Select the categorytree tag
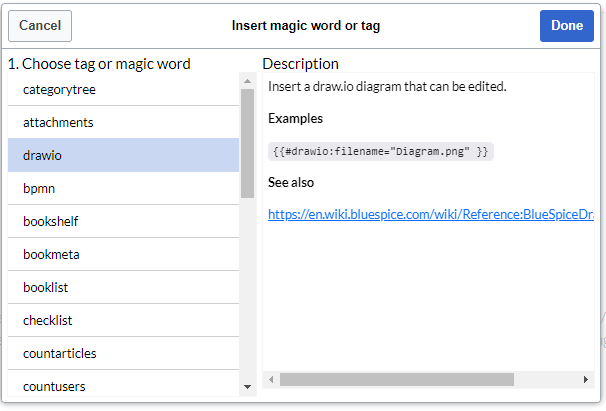606x411 pixels. (x=123, y=89)
